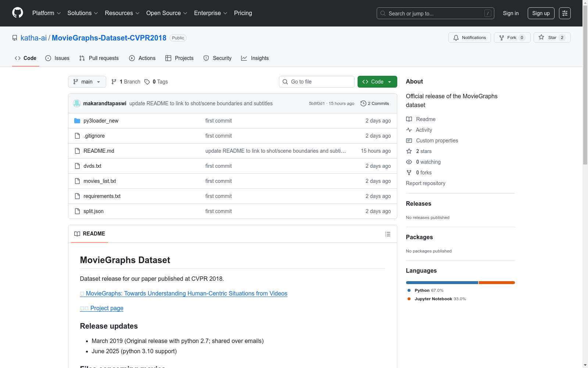
Task: Click the bell icon on Notifications button
Action: (456, 38)
